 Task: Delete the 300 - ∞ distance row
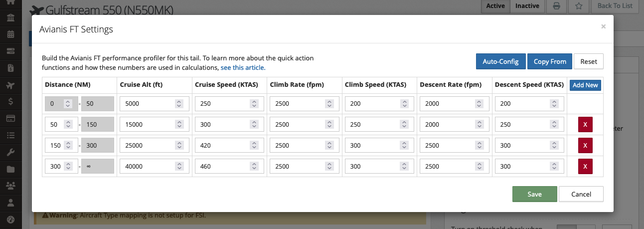tap(585, 166)
